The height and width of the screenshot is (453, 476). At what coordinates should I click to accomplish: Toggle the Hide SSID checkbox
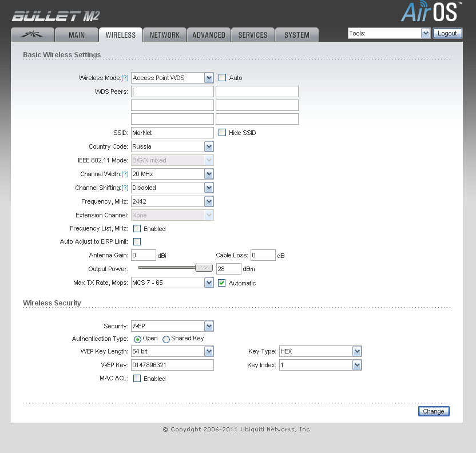coord(222,133)
